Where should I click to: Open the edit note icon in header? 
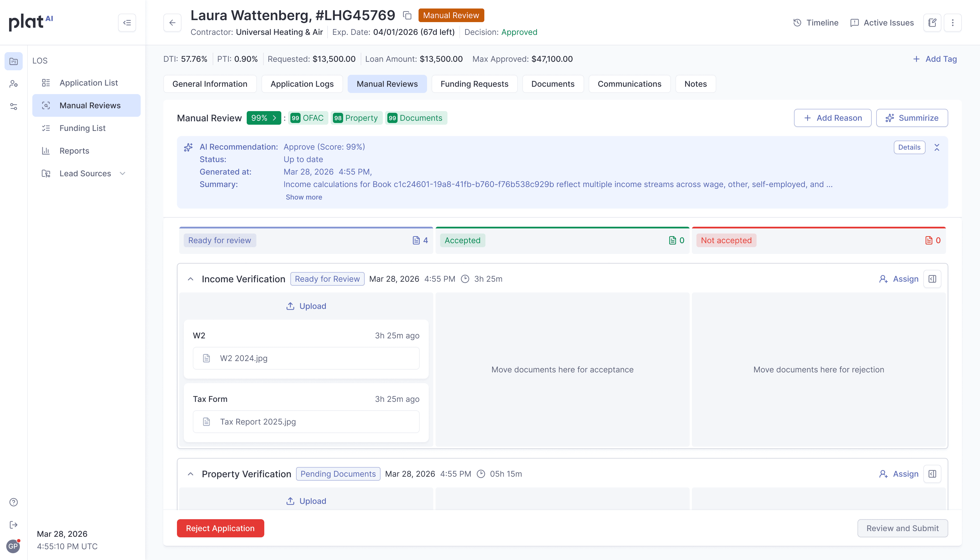(x=932, y=23)
